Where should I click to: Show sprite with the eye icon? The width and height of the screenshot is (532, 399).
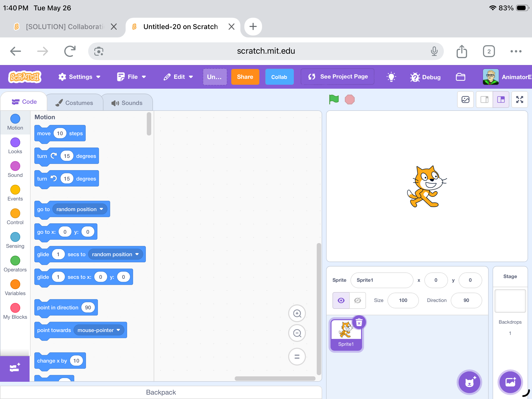pyautogui.click(x=341, y=300)
